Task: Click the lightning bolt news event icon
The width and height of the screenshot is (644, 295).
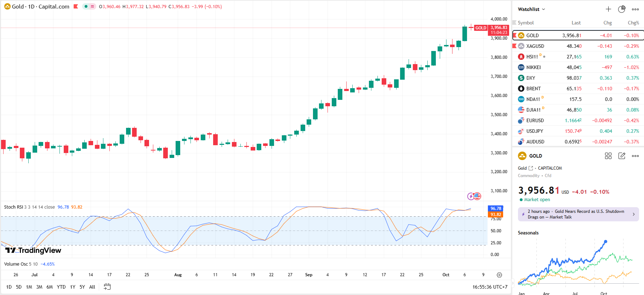Action: tap(471, 196)
